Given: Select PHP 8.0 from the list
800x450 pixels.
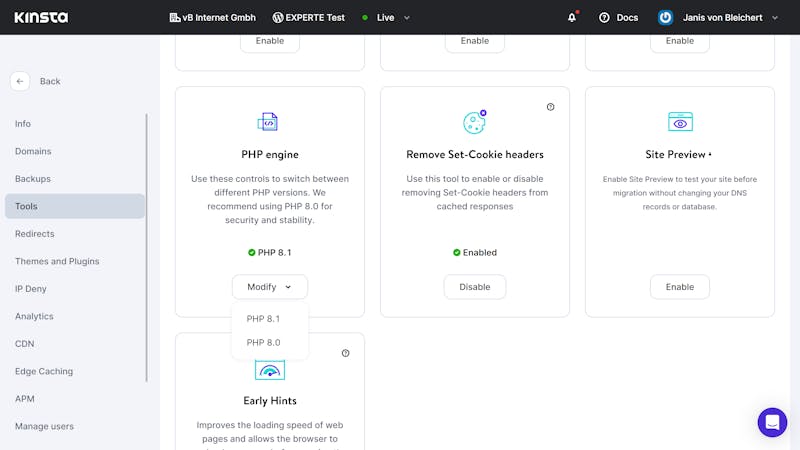Looking at the screenshot, I should [x=263, y=342].
